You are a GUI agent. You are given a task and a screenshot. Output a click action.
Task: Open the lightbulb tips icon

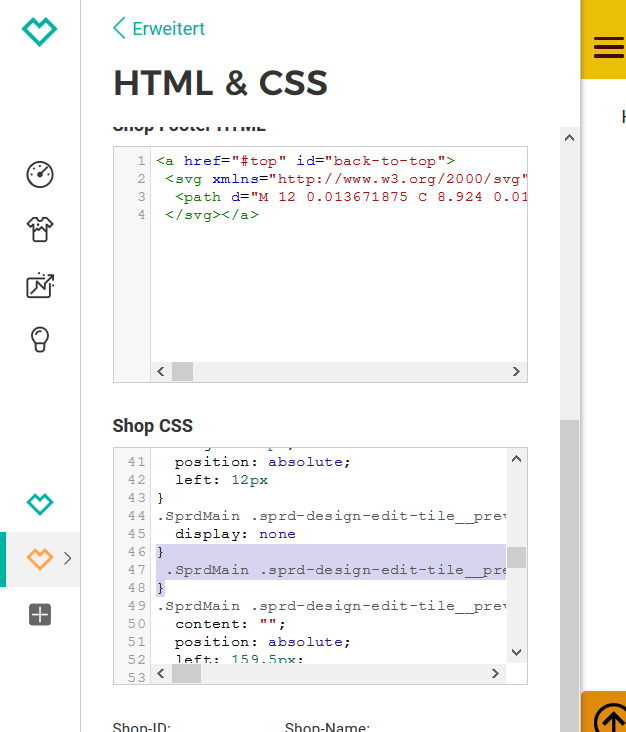click(40, 340)
